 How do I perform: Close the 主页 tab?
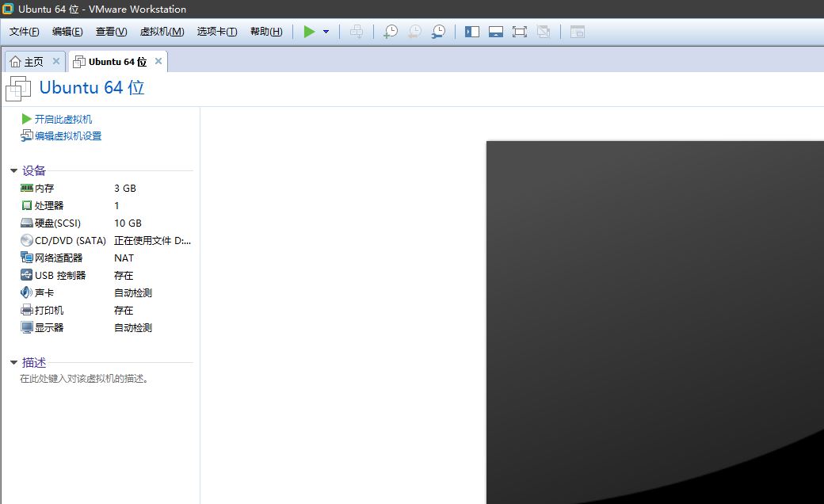click(56, 62)
